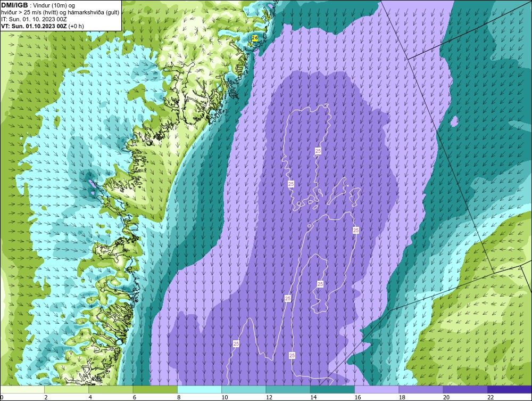
Task: Select the lavender 16–18 legend swatch
Action: (377, 389)
